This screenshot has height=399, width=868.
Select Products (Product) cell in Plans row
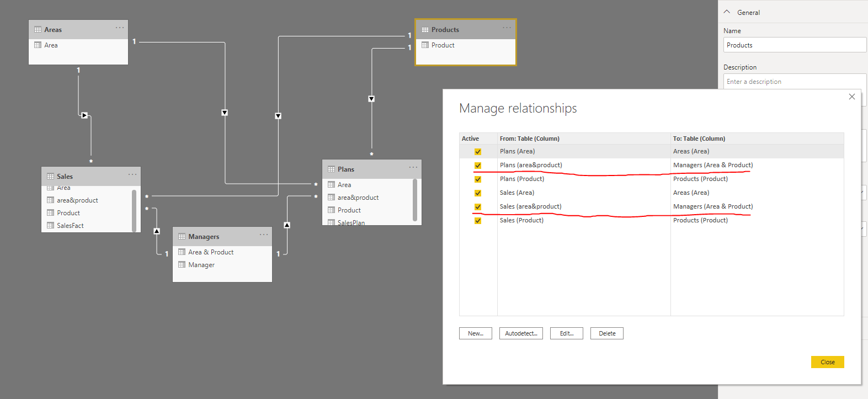(x=757, y=179)
